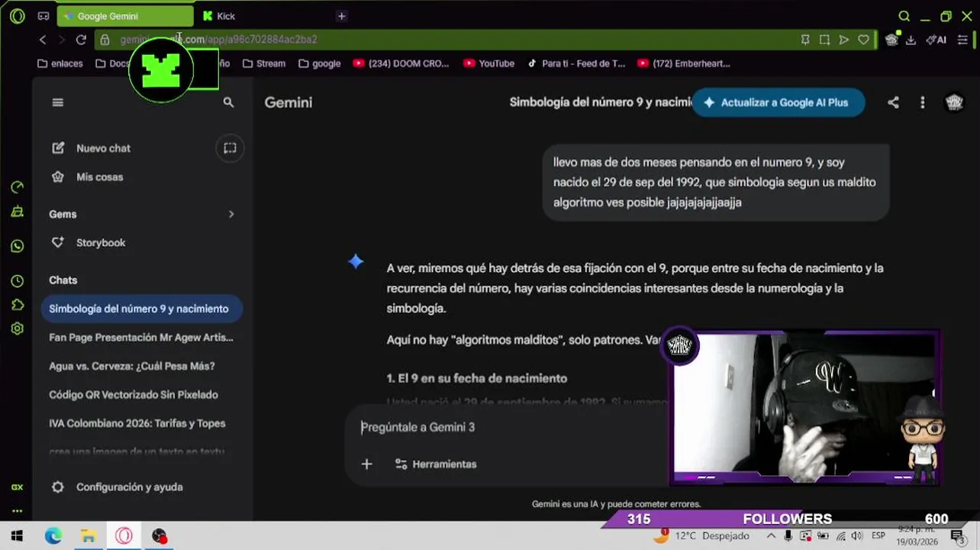This screenshot has height=550, width=980.
Task: Open temporary chat dashed-square icon
Action: [x=230, y=148]
